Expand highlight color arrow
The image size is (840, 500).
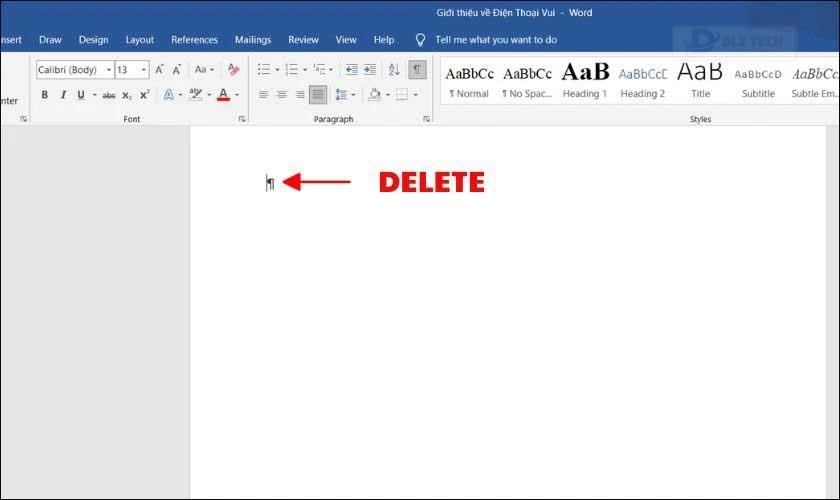click(209, 95)
